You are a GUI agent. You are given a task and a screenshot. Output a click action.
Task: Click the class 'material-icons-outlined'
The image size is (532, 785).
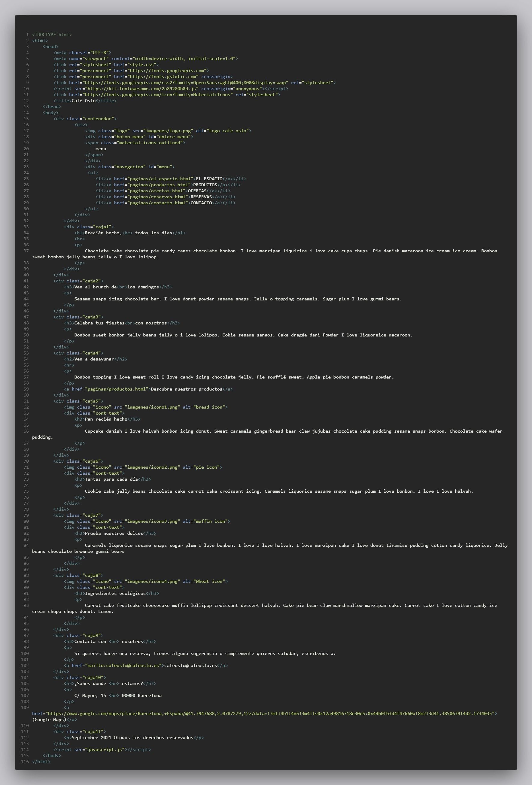point(150,143)
